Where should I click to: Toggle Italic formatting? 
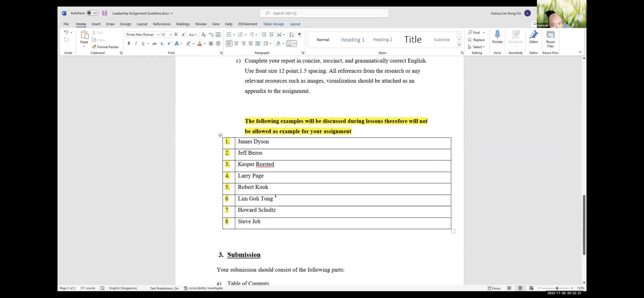(x=136, y=44)
